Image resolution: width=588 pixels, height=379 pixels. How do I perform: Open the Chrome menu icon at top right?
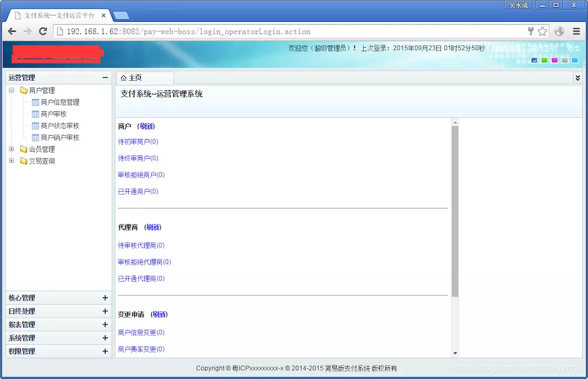click(577, 31)
